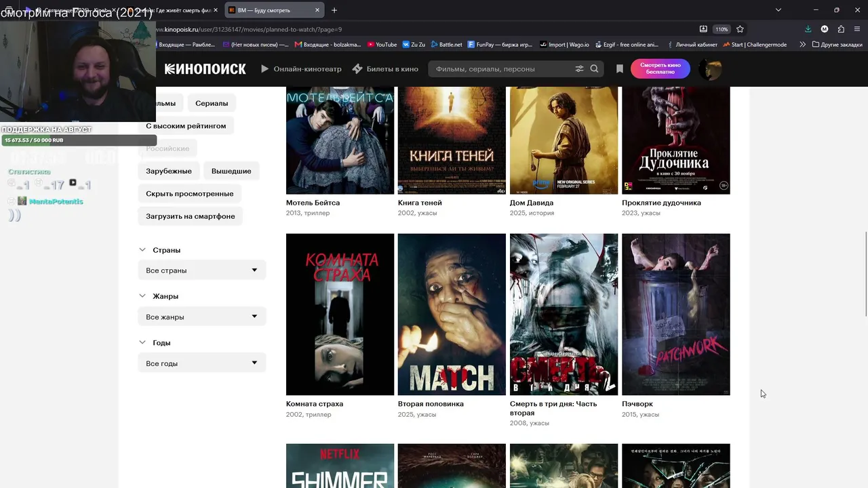Collapse the 'Страны' filter section

click(x=160, y=250)
